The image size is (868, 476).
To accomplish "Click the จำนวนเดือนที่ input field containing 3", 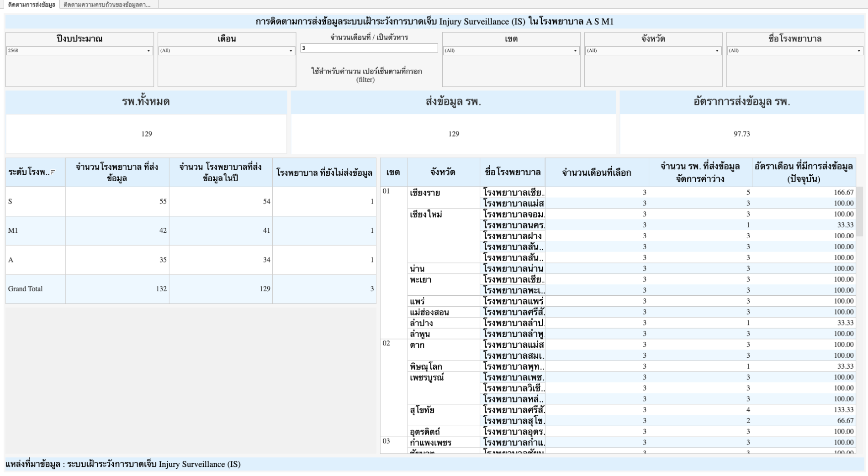I will pyautogui.click(x=369, y=48).
